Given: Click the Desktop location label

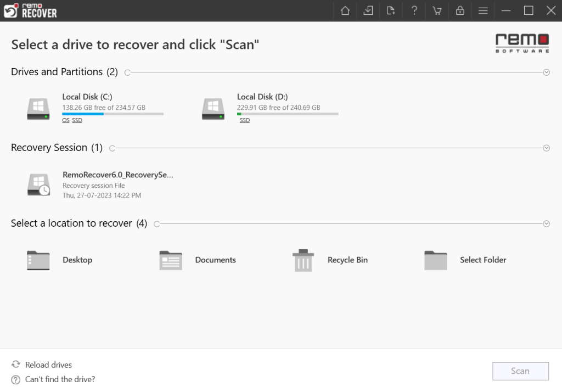Looking at the screenshot, I should pyautogui.click(x=77, y=260).
